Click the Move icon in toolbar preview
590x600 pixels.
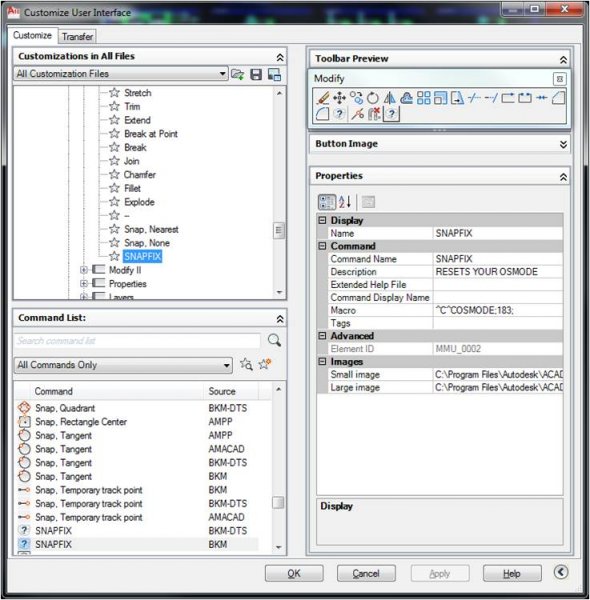pos(339,98)
